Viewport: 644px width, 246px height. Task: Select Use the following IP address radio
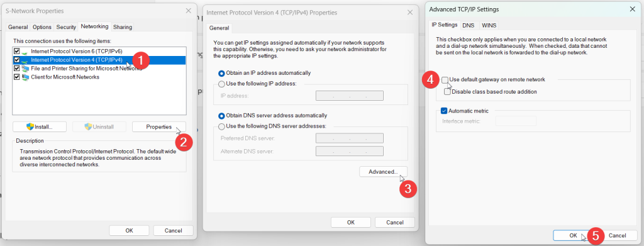[222, 84]
